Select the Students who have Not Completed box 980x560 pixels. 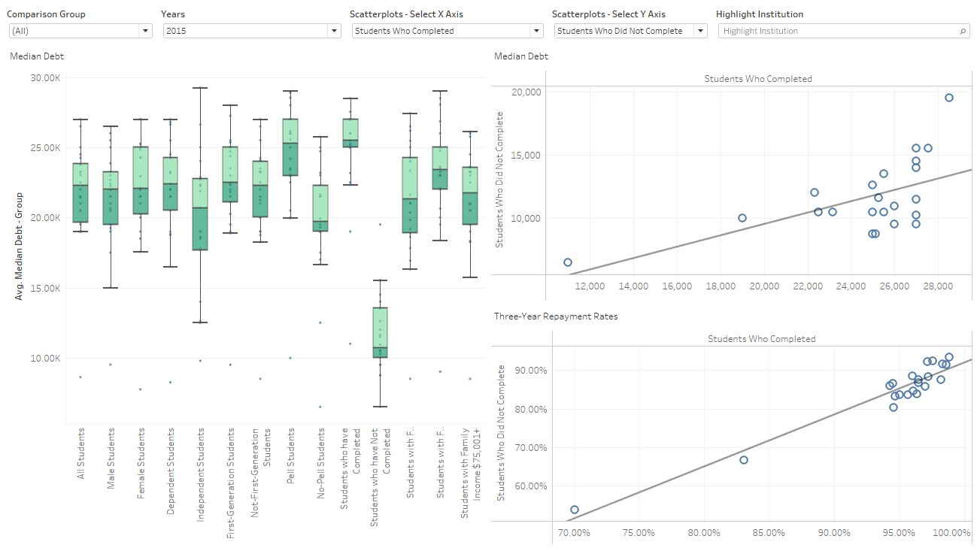tap(380, 331)
